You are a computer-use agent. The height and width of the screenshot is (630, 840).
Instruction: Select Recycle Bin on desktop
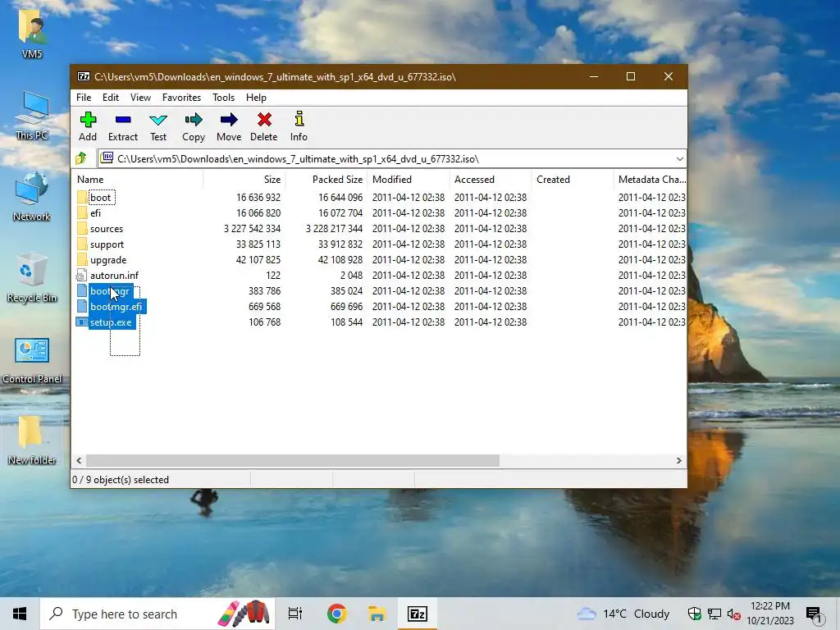click(32, 278)
